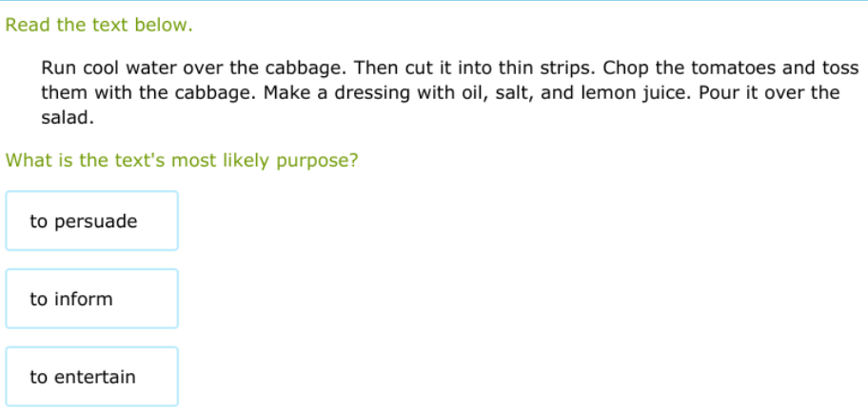Click the word "salad." ending the passage
Image resolution: width=868 pixels, height=410 pixels.
pyautogui.click(x=68, y=118)
